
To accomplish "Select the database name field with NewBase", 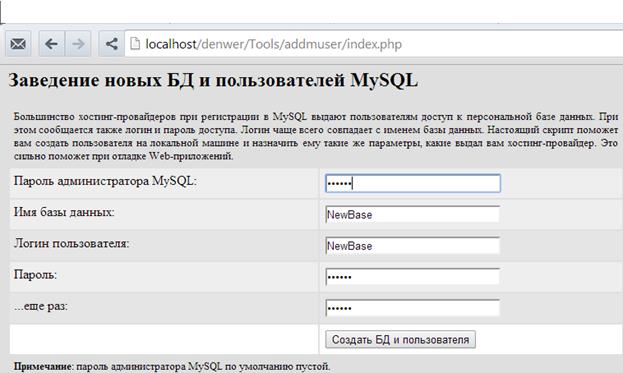I will click(412, 215).
